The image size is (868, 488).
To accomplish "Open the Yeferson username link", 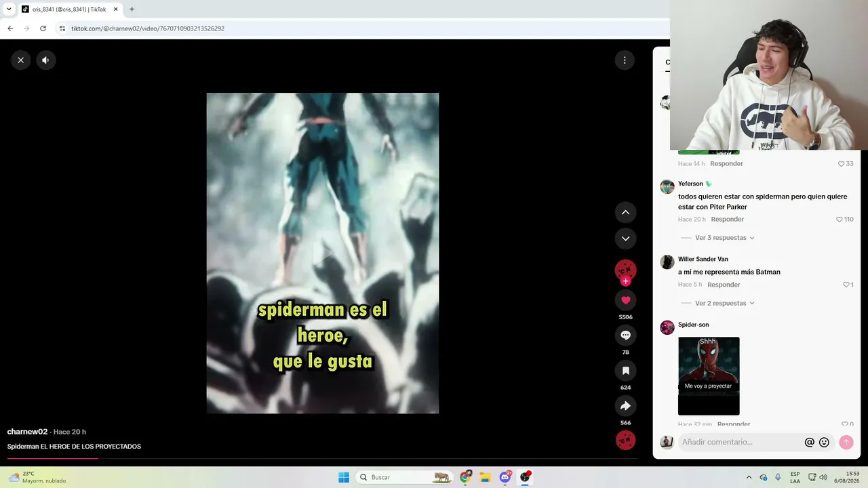I will point(690,184).
